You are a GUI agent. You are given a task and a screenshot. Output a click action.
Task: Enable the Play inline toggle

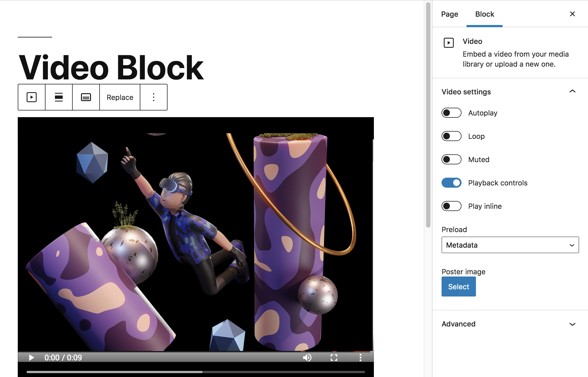coord(451,206)
